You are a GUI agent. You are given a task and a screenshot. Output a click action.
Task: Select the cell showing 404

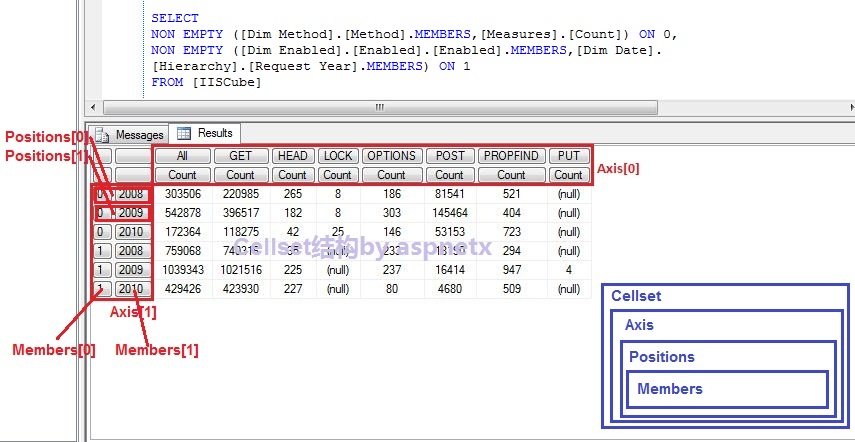(511, 213)
